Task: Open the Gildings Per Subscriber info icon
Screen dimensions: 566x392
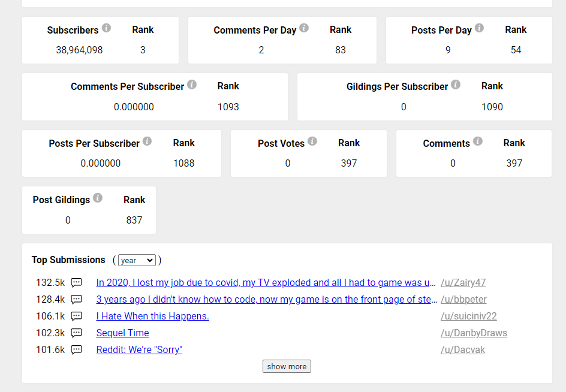Action: 456,85
